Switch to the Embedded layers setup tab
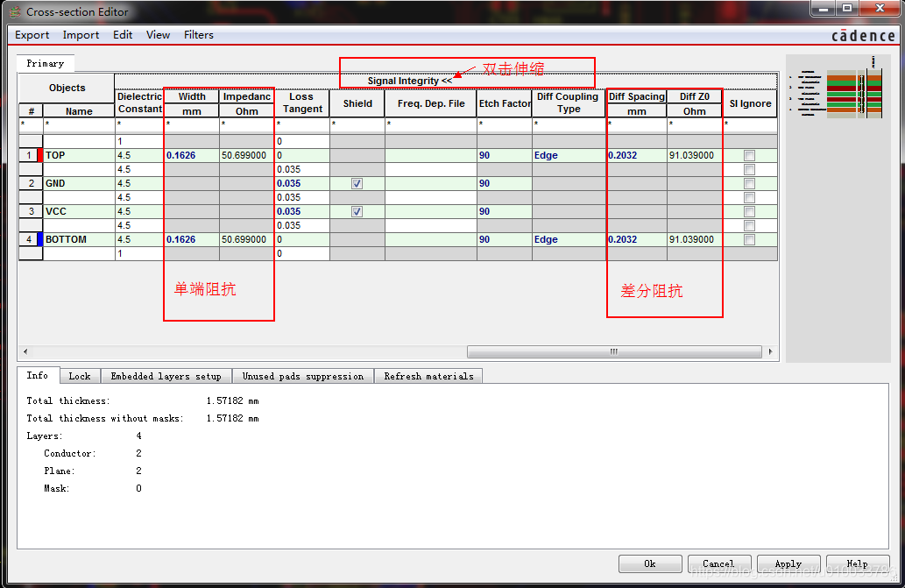The image size is (905, 588). click(x=166, y=376)
